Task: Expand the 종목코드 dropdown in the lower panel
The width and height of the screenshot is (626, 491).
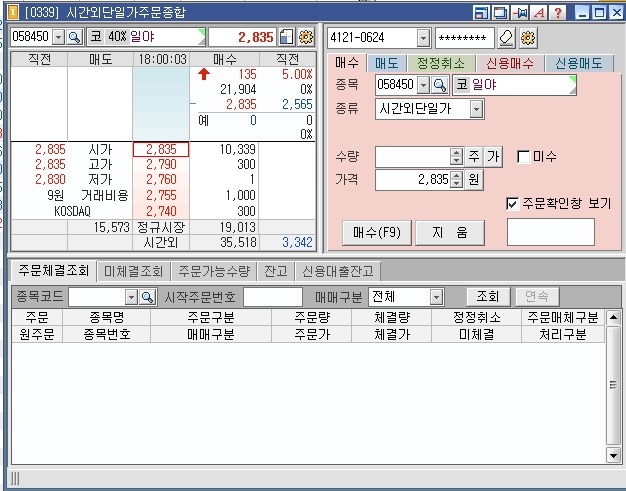Action: pos(131,297)
